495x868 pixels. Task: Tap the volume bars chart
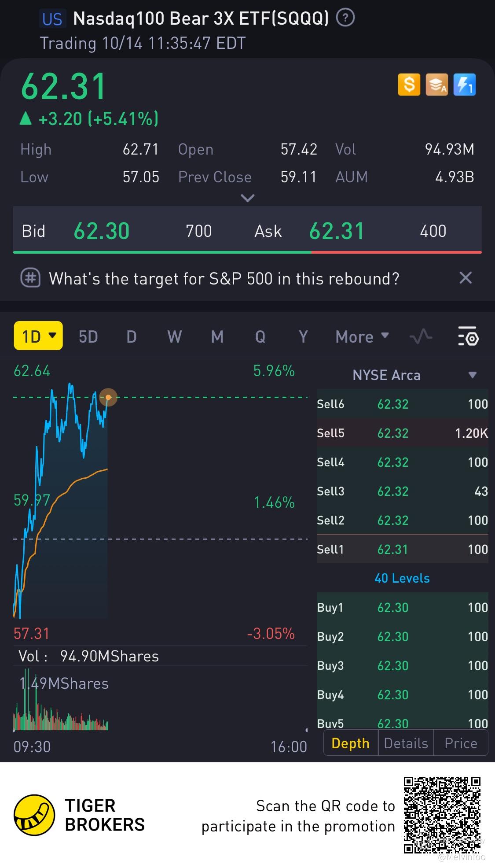point(61,700)
